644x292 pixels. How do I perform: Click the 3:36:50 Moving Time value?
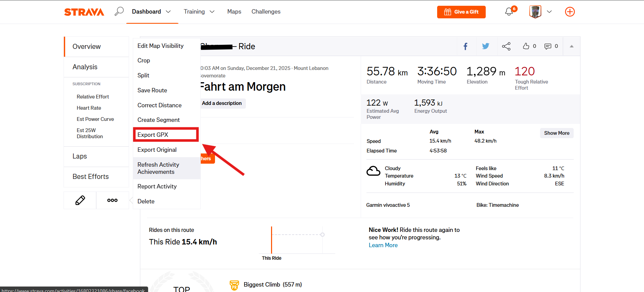tap(437, 71)
